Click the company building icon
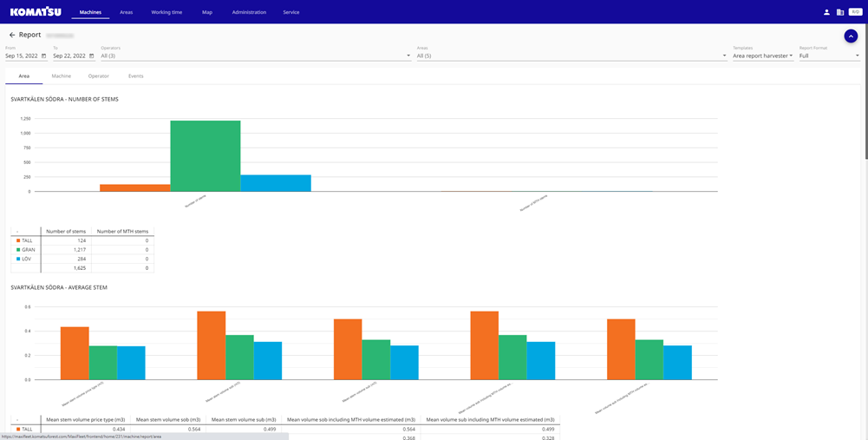This screenshot has height=440, width=868. point(839,12)
